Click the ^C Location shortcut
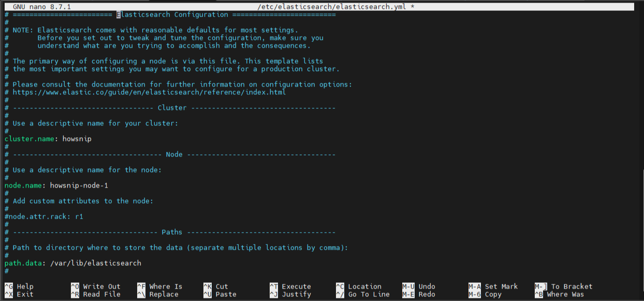This screenshot has width=644, height=301. pos(359,286)
